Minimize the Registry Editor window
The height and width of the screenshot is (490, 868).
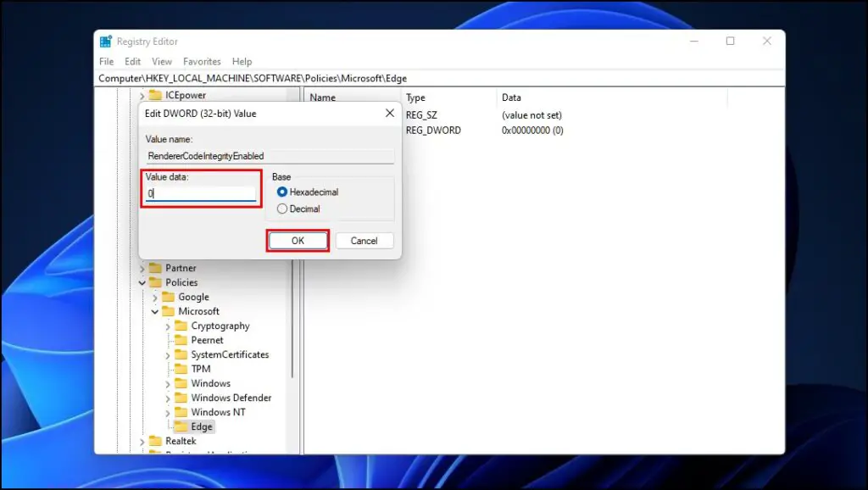tap(694, 41)
